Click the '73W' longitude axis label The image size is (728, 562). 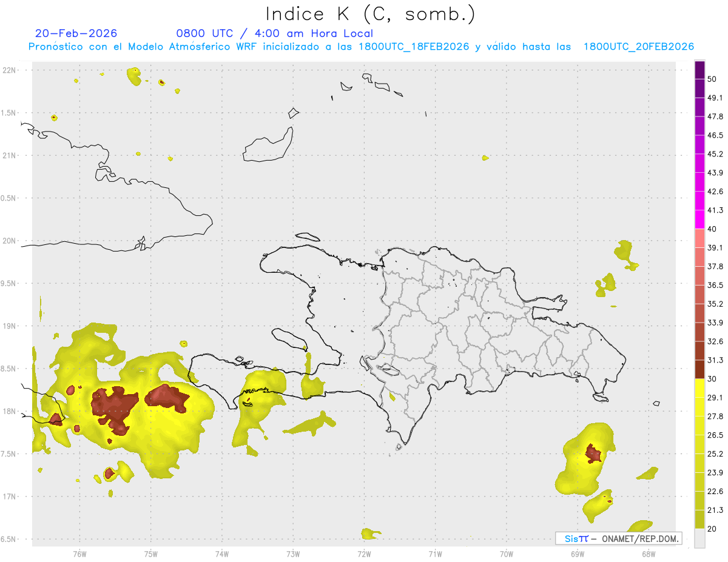click(293, 554)
